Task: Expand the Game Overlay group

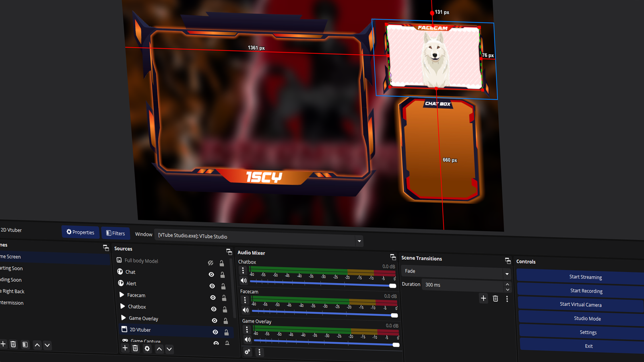Action: tap(123, 318)
